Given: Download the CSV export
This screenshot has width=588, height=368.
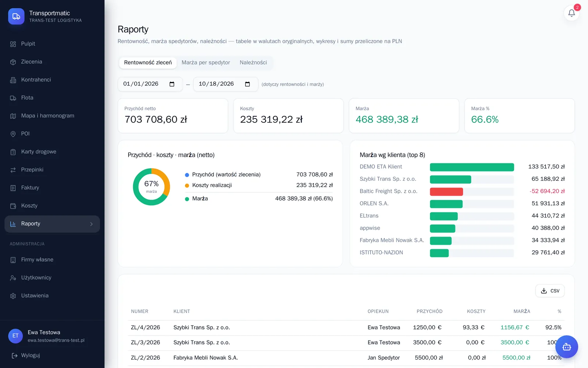Looking at the screenshot, I should coord(550,291).
